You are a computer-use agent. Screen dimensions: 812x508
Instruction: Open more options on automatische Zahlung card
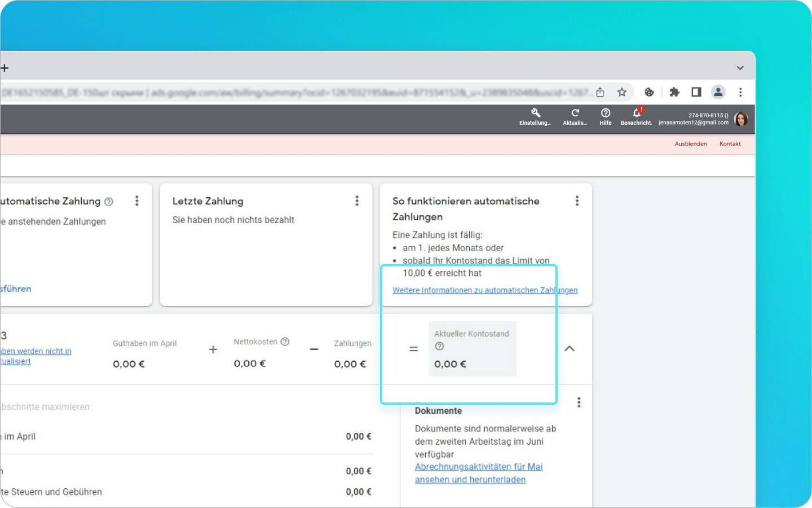pos(136,201)
